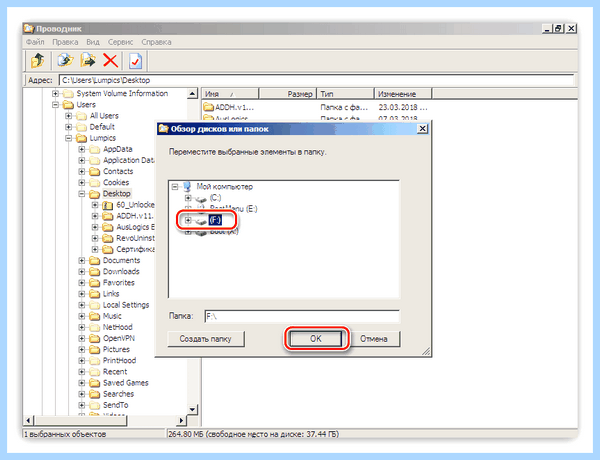Image resolution: width=600 pixels, height=460 pixels.
Task: Expand the Downloads folder node
Action: click(x=82, y=272)
